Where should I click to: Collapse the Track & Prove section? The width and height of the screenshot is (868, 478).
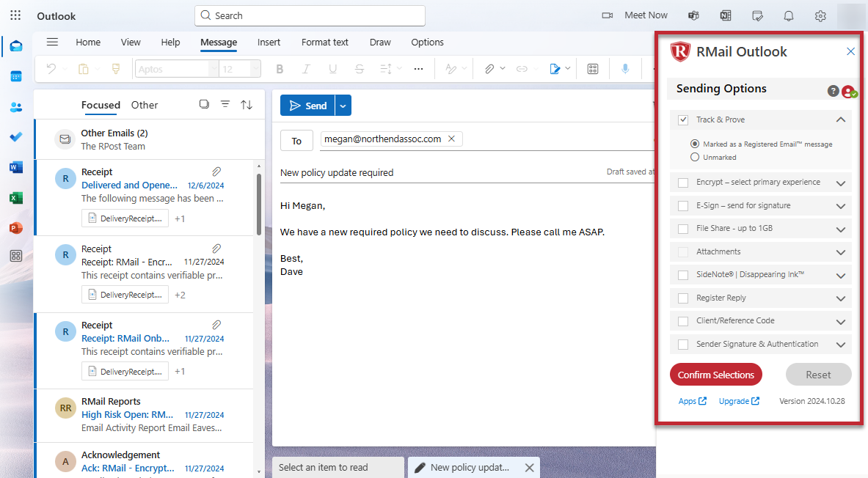[x=841, y=119]
